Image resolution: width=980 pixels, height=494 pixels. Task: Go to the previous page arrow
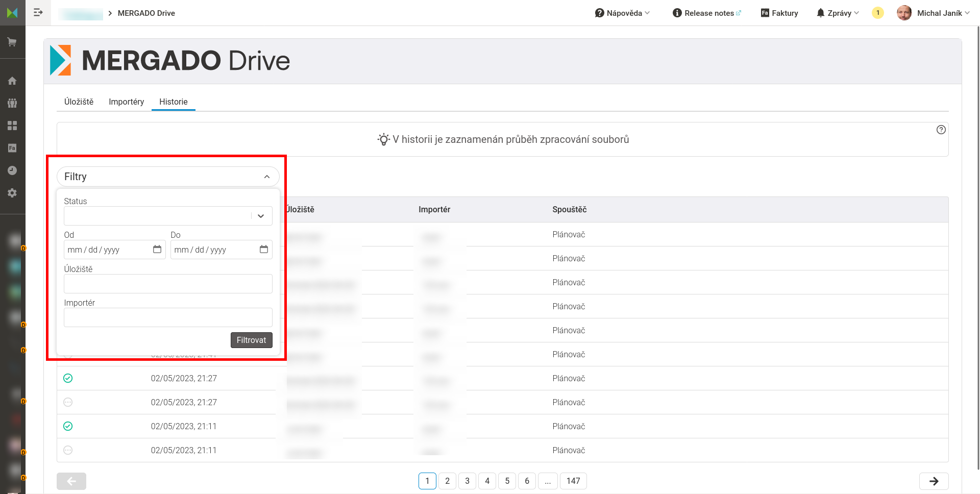pos(71,481)
